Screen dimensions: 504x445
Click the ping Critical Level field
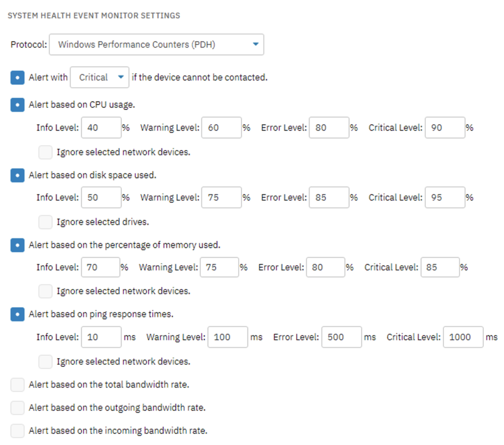tap(463, 337)
